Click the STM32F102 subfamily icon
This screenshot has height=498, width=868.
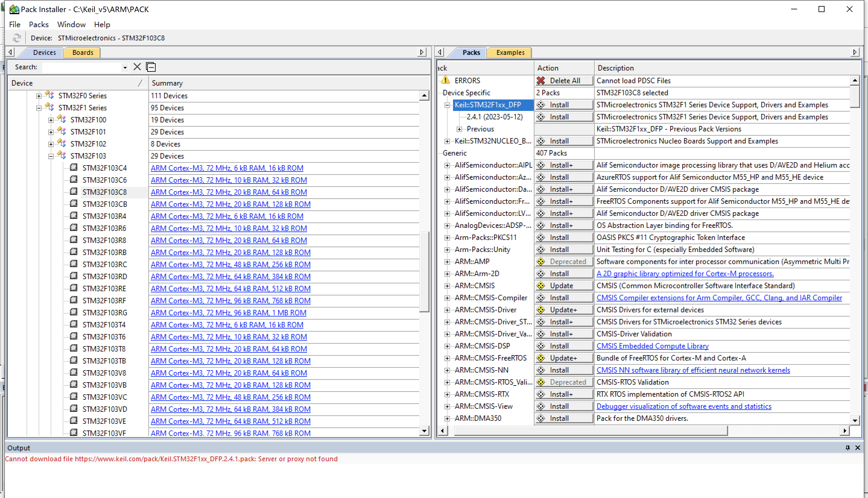pyautogui.click(x=62, y=143)
